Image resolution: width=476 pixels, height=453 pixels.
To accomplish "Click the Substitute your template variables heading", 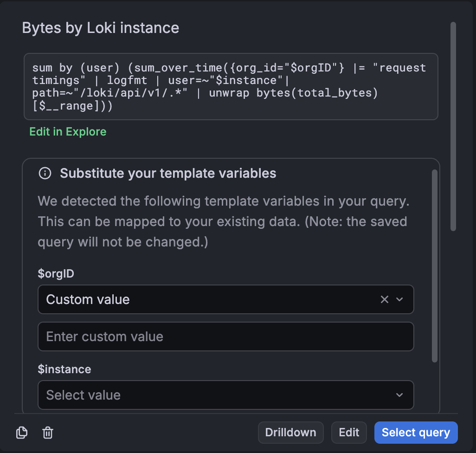I will (x=168, y=174).
